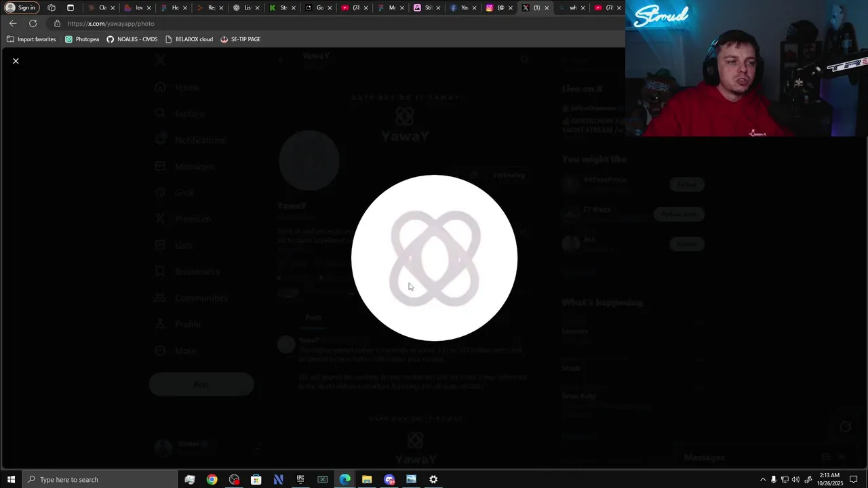
Task: Close the enlarged profile photo viewer
Action: pyautogui.click(x=16, y=61)
